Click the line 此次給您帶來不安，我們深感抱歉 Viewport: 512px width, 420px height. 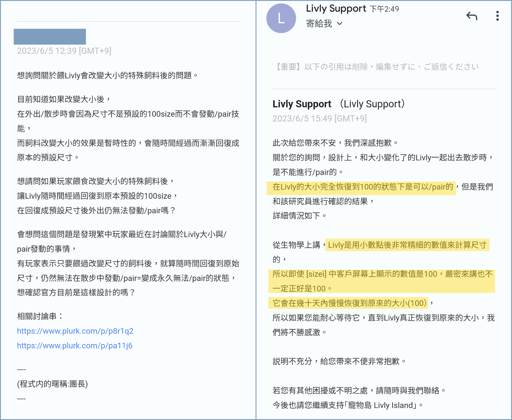(x=335, y=143)
